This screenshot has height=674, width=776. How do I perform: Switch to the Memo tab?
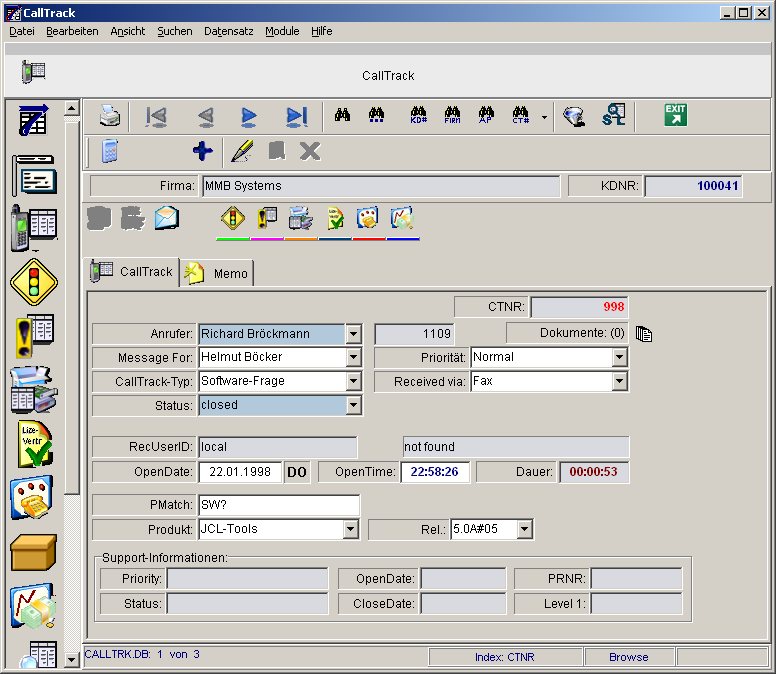pos(219,273)
